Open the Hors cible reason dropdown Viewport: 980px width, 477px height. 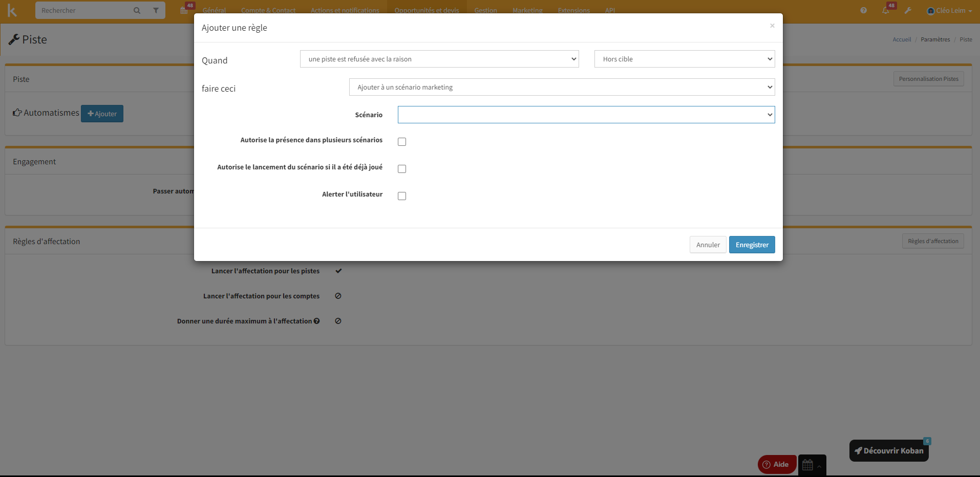click(x=685, y=59)
